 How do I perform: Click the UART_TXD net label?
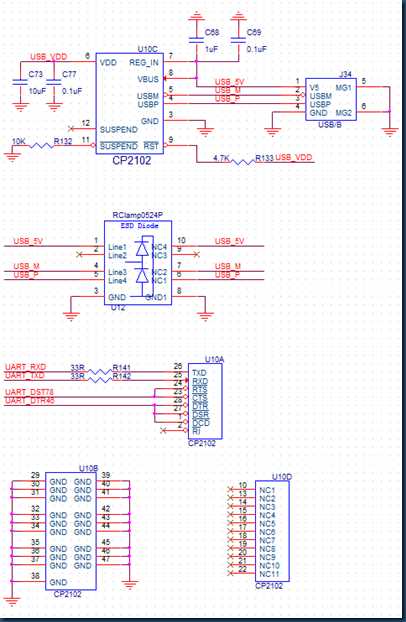click(x=25, y=375)
